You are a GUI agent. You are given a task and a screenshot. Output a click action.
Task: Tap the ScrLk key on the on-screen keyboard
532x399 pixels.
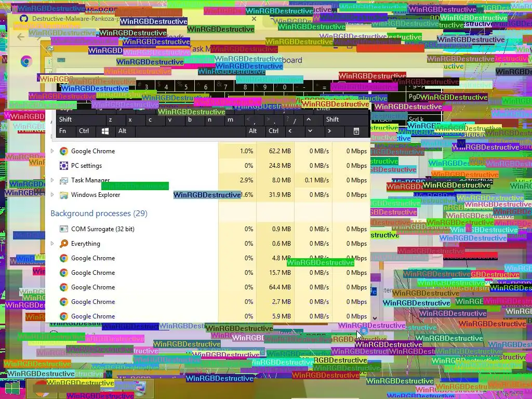point(424,119)
